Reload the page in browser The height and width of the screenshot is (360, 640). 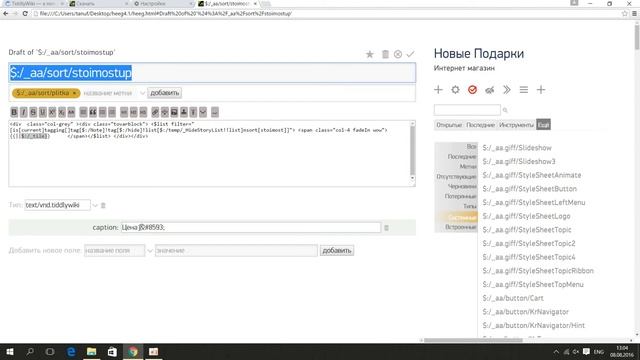[25, 13]
